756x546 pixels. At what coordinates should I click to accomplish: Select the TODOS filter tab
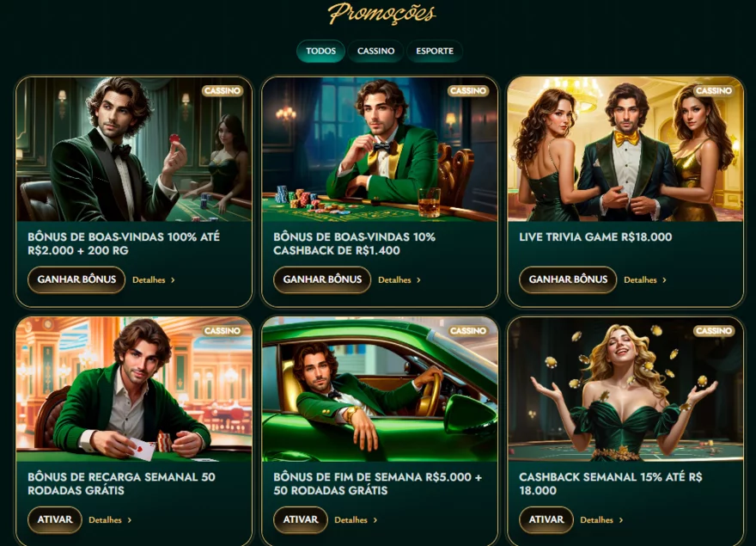tap(320, 52)
